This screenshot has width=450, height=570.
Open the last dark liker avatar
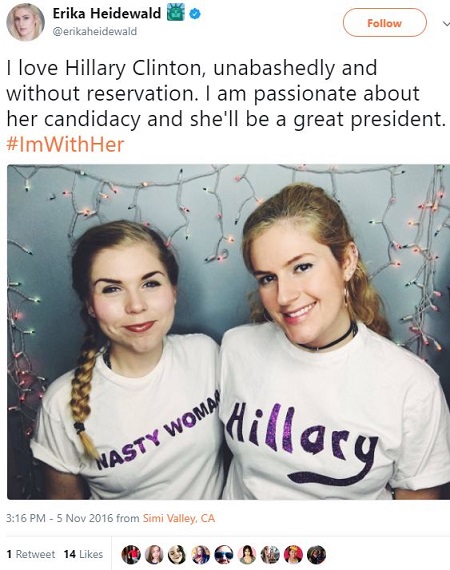[317, 554]
